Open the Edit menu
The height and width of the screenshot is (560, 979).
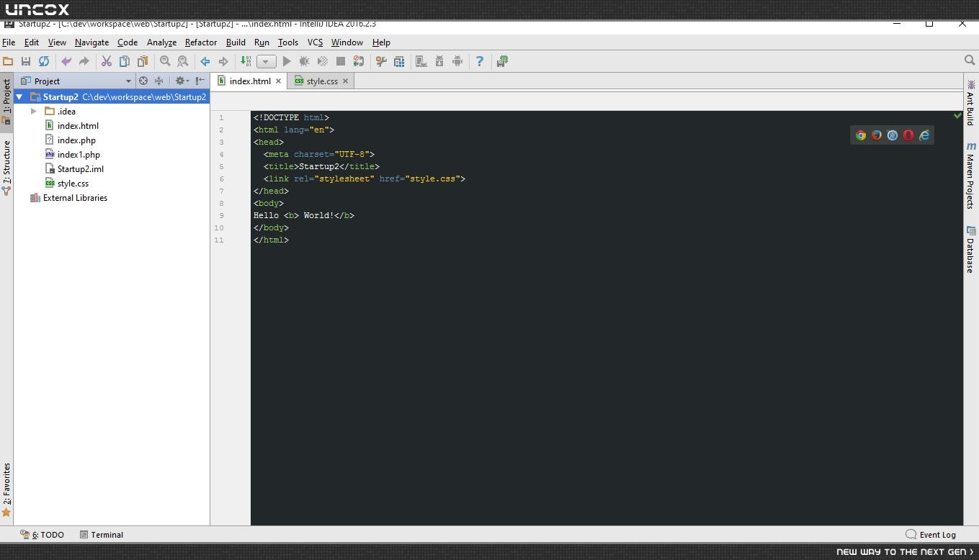coord(32,42)
